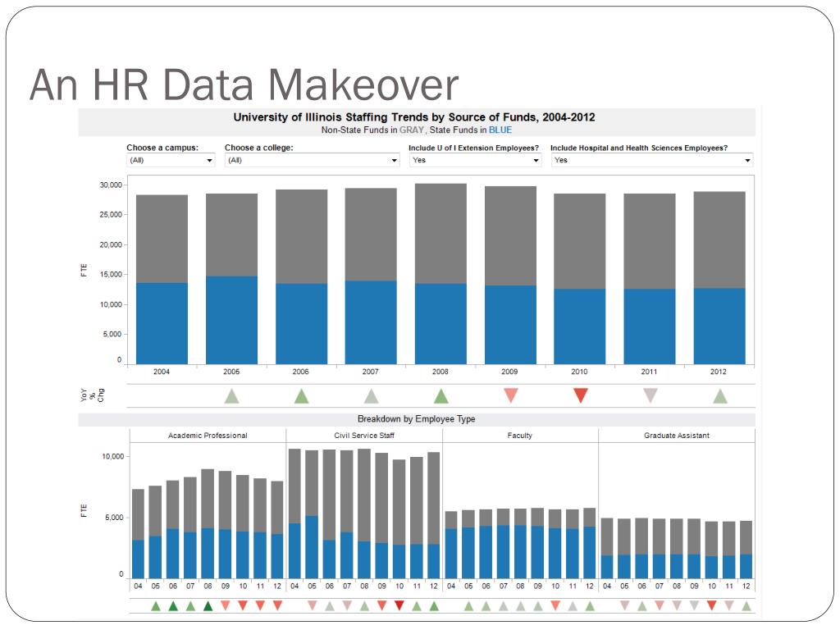Click Graduate Assistant 05 down triangle
This screenshot has height=630, width=840.
[624, 605]
